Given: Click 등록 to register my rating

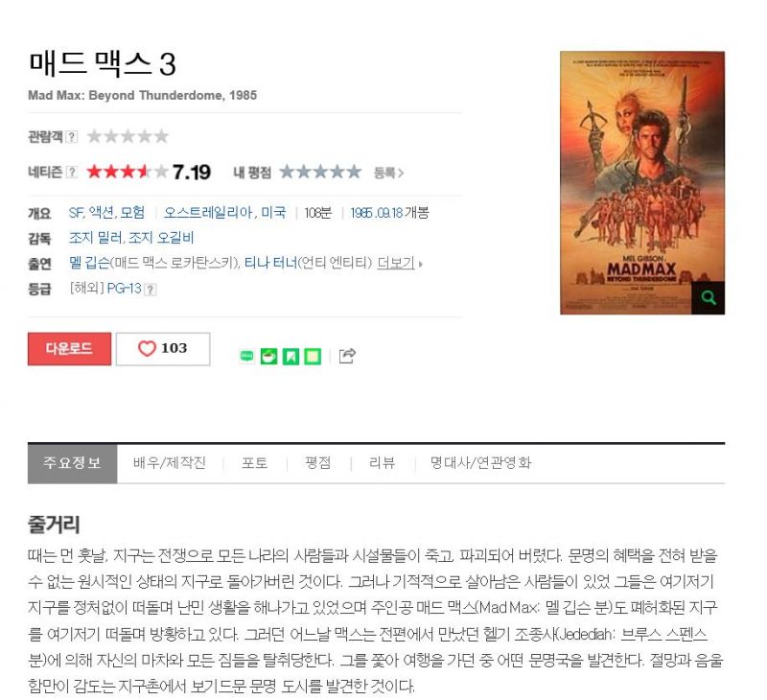Looking at the screenshot, I should [x=388, y=173].
